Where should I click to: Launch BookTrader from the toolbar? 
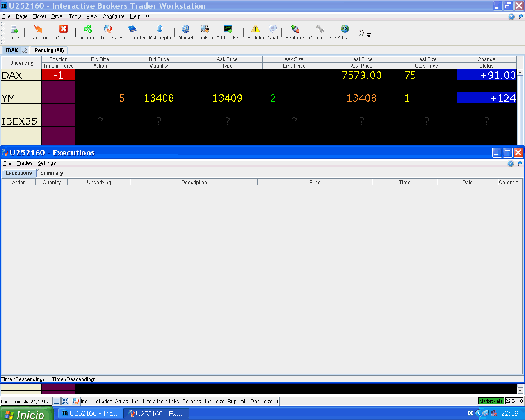pyautogui.click(x=132, y=29)
